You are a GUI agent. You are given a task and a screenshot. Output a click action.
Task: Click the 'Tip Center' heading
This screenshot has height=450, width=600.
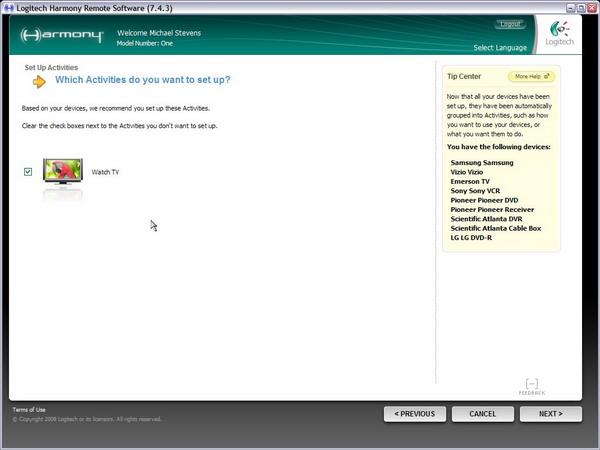(464, 76)
